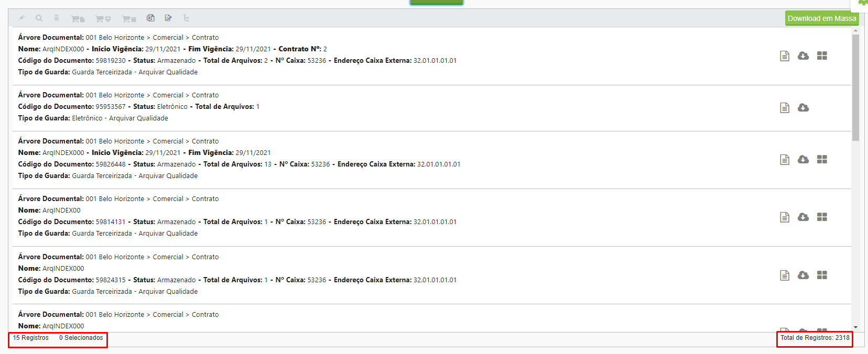Click the results list vertical scrollbar thumb
The height and width of the screenshot is (354, 868).
coord(855,88)
